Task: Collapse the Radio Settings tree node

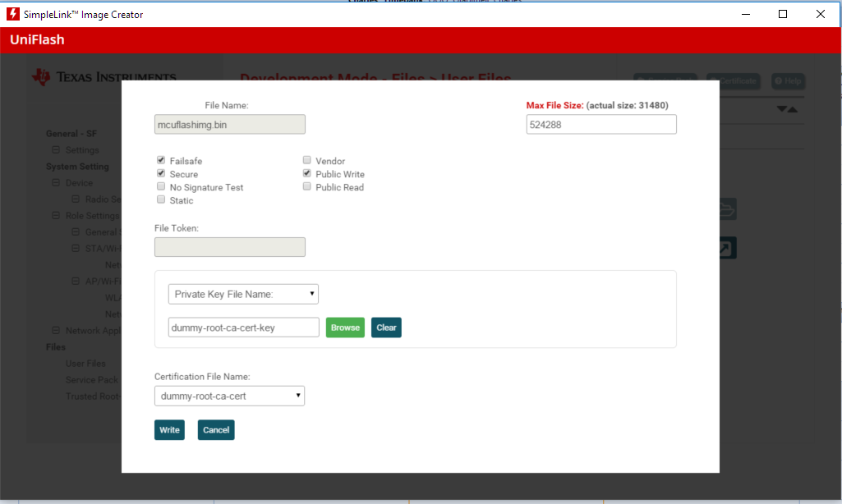Action: pos(76,199)
